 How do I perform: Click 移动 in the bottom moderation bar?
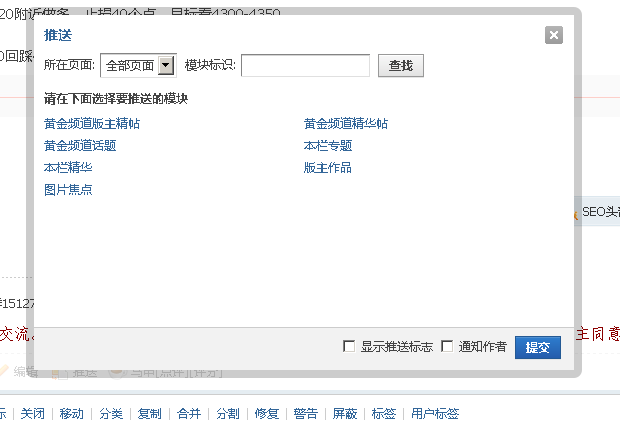(x=72, y=414)
